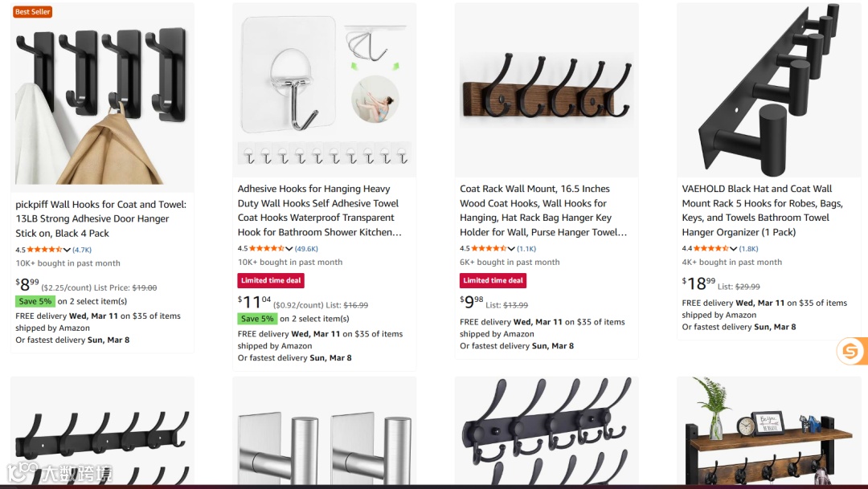The image size is (868, 489).
Task: Open pickpiff Wall Hooks product title
Action: [x=100, y=218]
